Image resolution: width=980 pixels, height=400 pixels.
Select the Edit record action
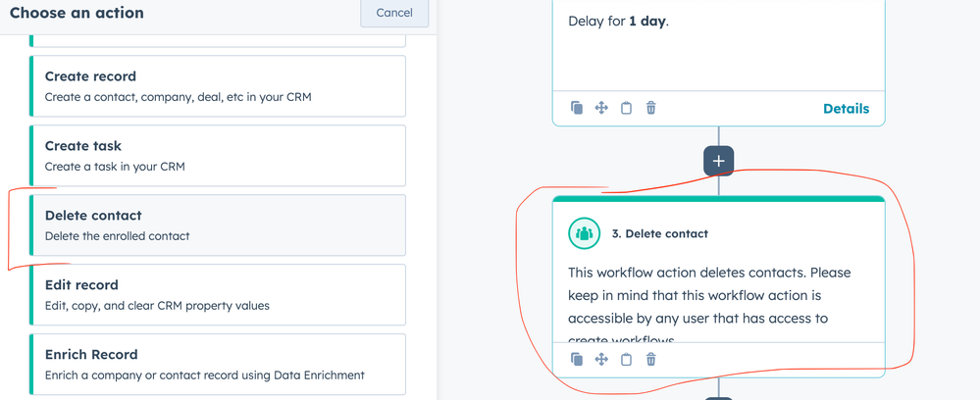(218, 294)
